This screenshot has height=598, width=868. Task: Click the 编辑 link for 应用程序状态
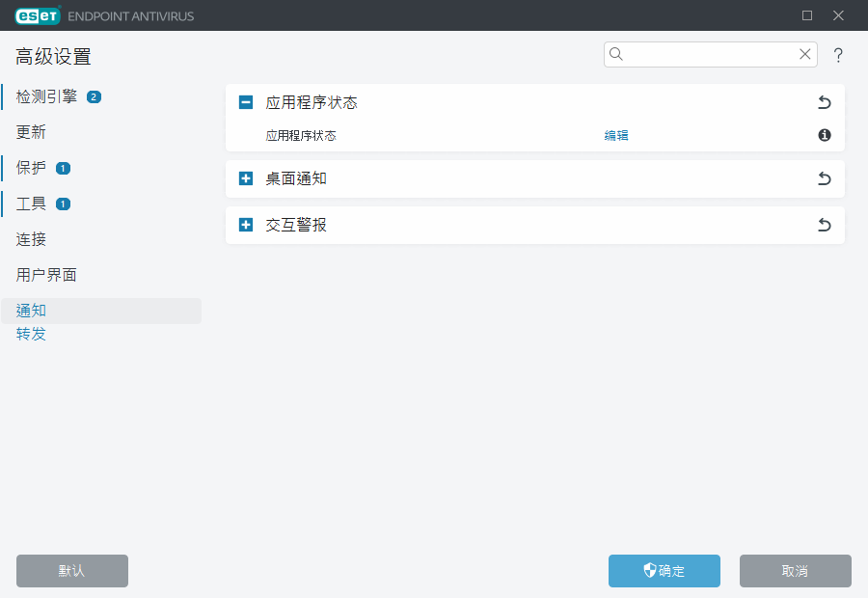[616, 136]
